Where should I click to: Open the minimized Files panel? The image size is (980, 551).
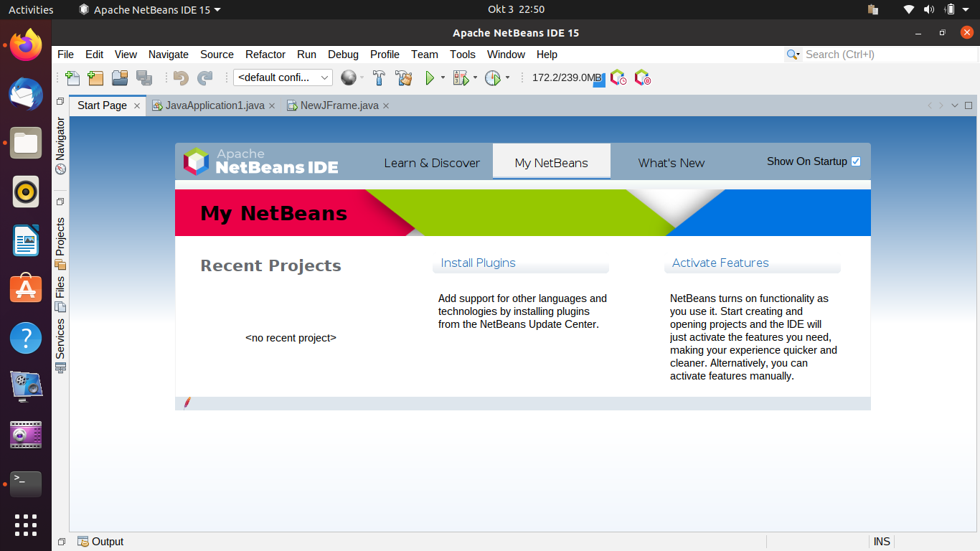tap(60, 293)
